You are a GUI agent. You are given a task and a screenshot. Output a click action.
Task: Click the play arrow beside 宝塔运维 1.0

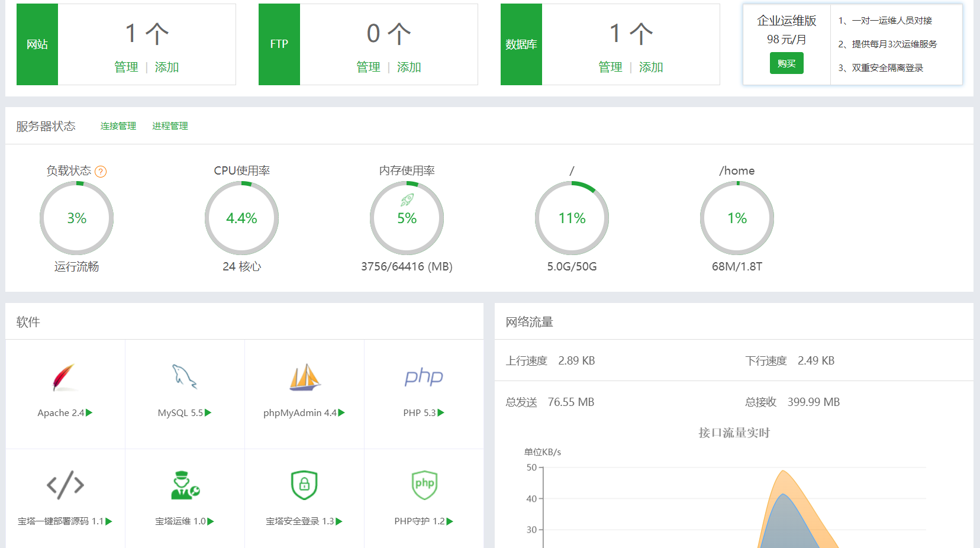[x=211, y=521]
